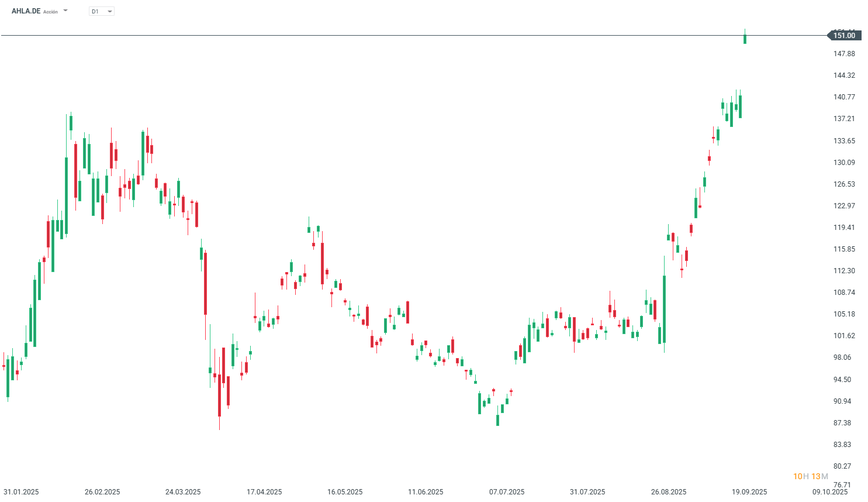The image size is (868, 502).
Task: Click the 80.27 price axis label
Action: [842, 466]
